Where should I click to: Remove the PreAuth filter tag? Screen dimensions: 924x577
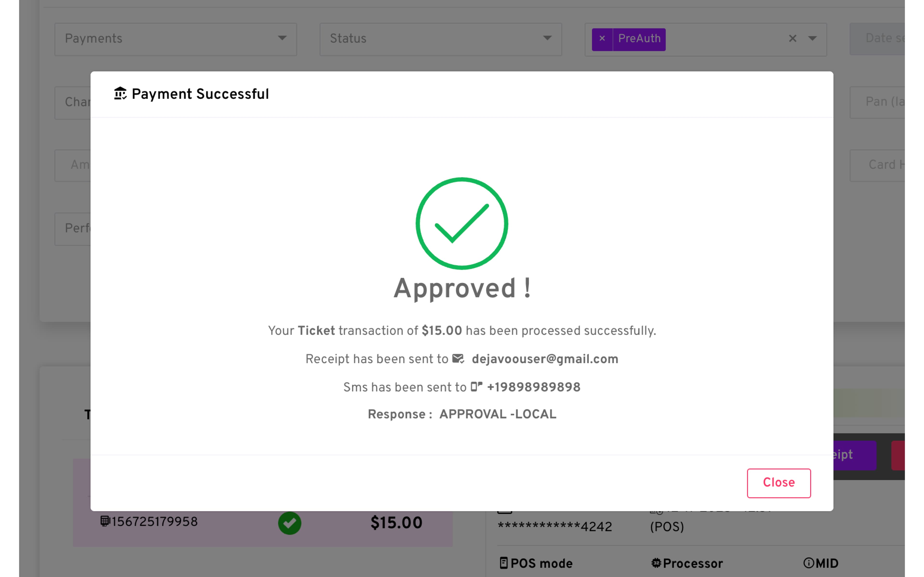[x=602, y=39]
